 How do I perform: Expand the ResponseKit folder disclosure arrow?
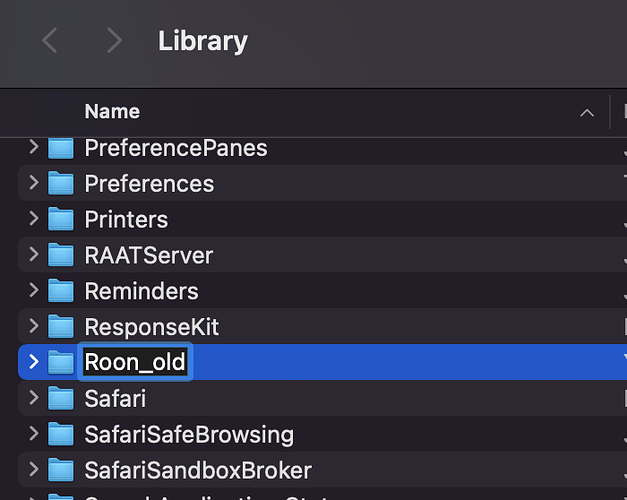click(34, 327)
